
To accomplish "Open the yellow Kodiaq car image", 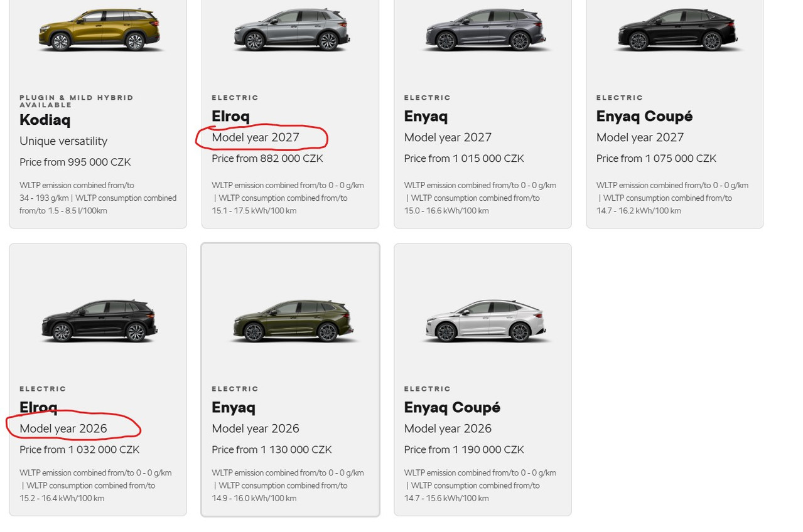I will pos(100,30).
